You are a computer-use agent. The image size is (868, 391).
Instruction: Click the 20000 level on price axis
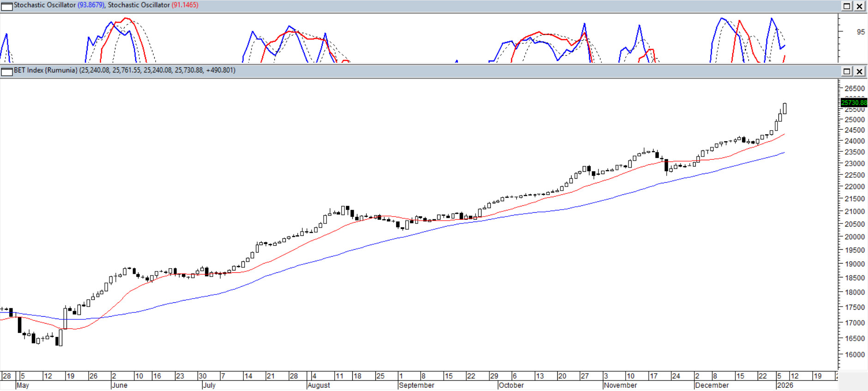(854, 237)
